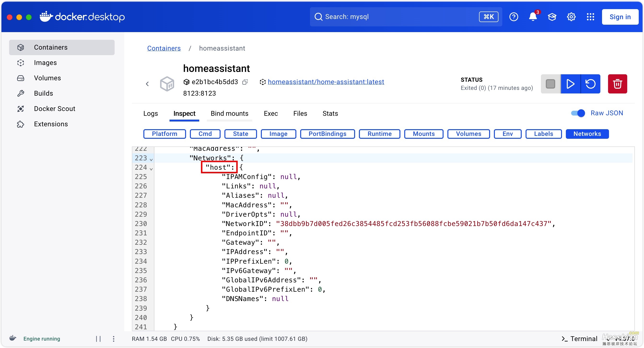Image resolution: width=644 pixels, height=348 pixels.
Task: Click the Engine running status text
Action: (41, 339)
